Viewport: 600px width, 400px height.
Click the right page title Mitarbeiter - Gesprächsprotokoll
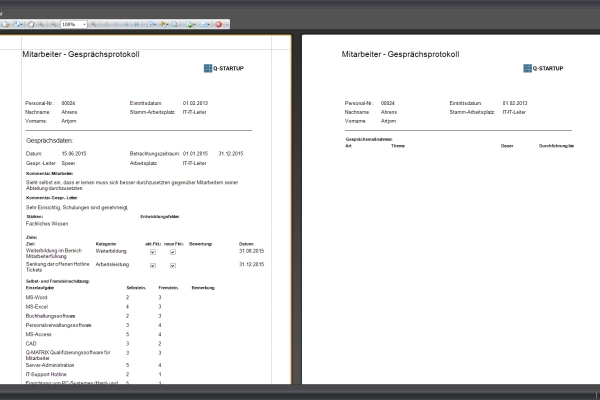tap(400, 54)
